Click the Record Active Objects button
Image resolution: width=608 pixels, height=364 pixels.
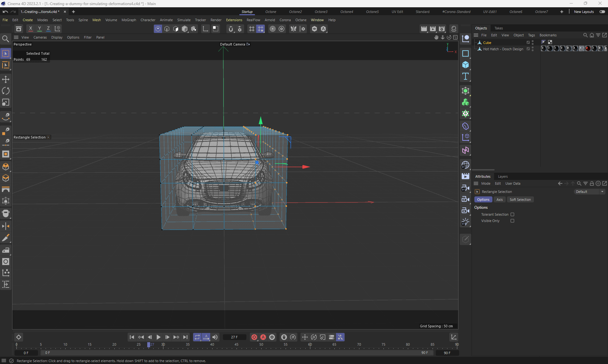click(x=254, y=337)
